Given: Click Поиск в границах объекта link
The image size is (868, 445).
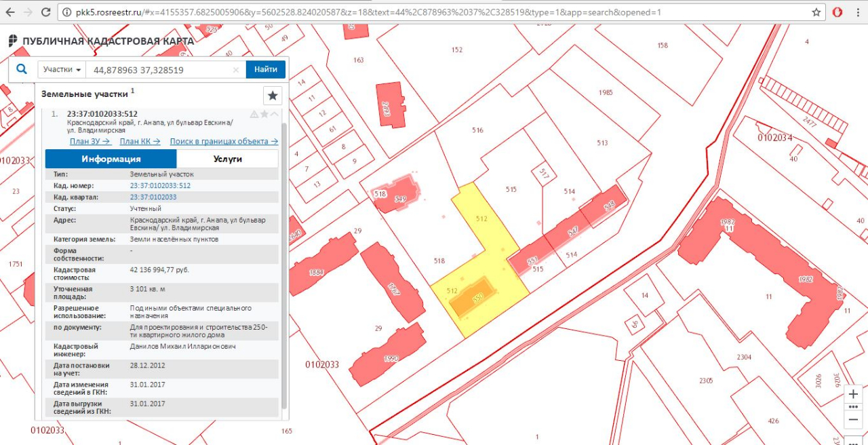Looking at the screenshot, I should point(224,141).
